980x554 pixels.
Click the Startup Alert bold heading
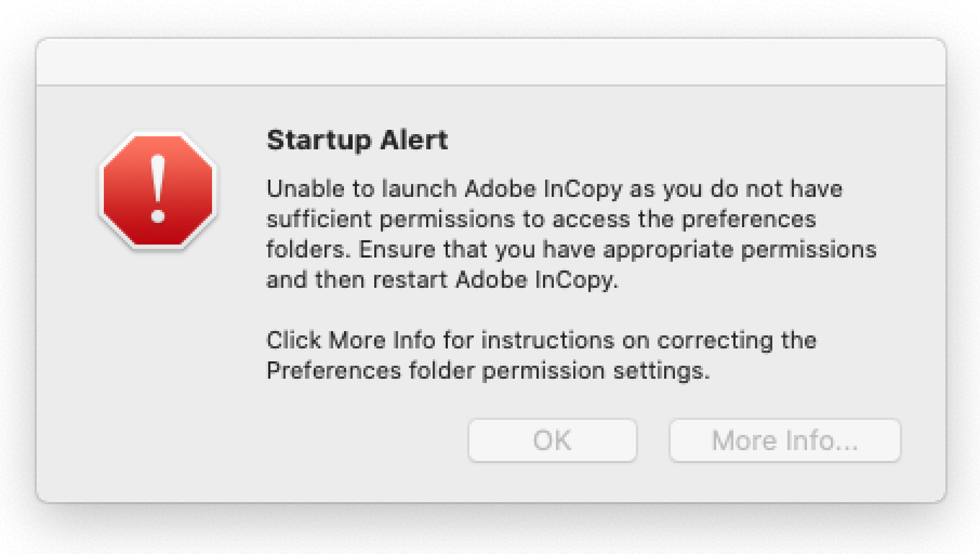pos(357,140)
